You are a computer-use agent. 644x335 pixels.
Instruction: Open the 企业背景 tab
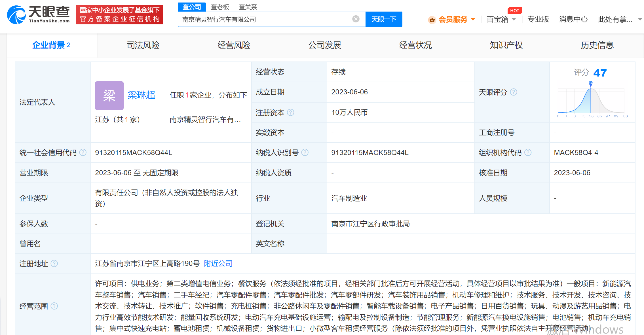click(x=51, y=45)
